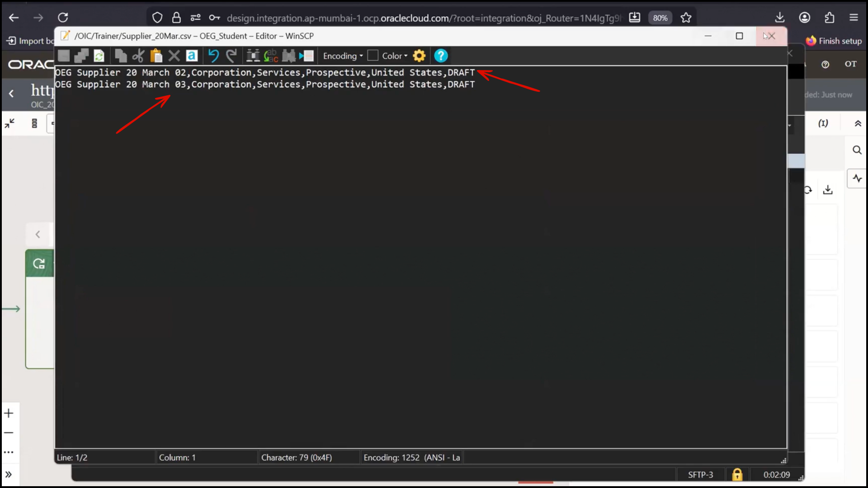Click the Delete X icon in the editor toolbar
This screenshot has height=488, width=868.
pos(174,56)
